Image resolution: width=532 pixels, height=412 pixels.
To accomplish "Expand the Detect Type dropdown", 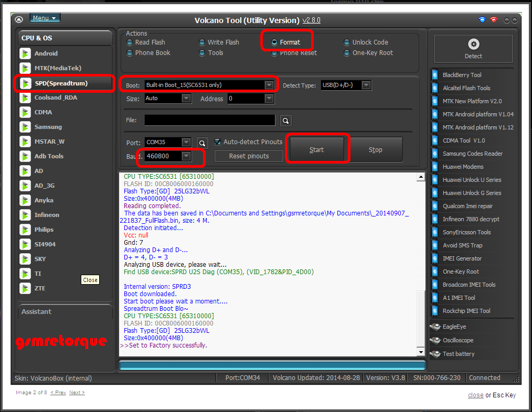I will [366, 85].
